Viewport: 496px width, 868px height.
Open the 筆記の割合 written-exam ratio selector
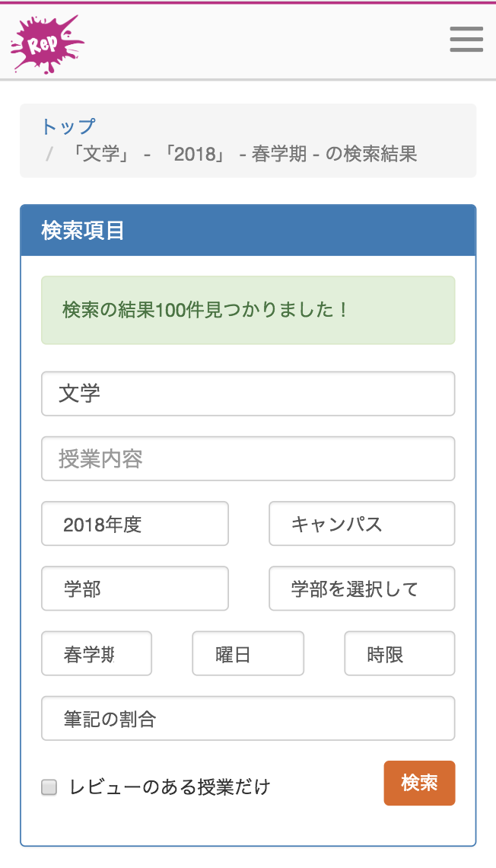point(248,718)
